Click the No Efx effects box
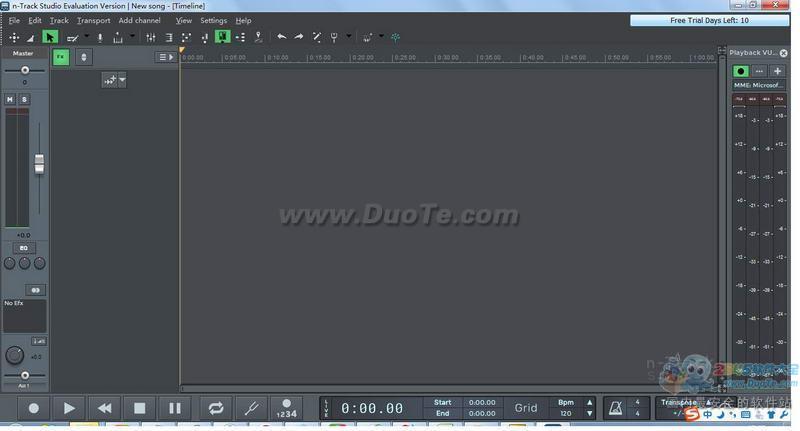 pyautogui.click(x=24, y=316)
